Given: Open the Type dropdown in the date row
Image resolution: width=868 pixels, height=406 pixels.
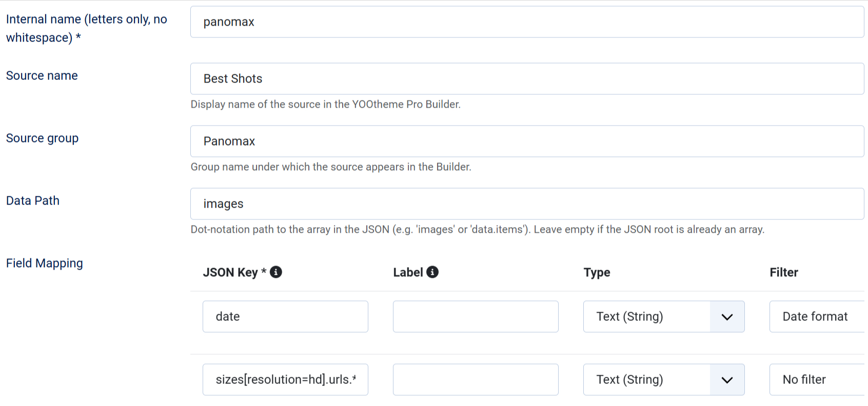Looking at the screenshot, I should (663, 317).
